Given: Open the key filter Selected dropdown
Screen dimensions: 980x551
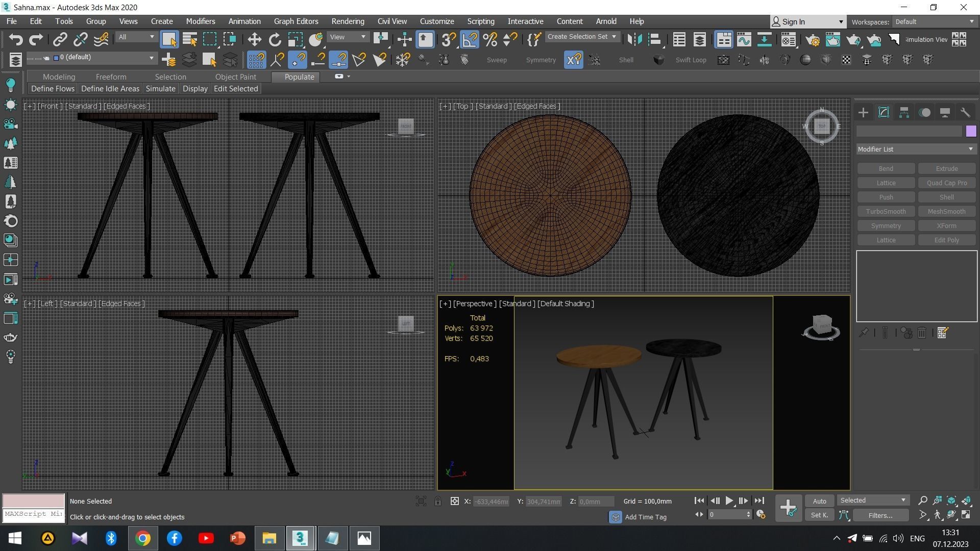Looking at the screenshot, I should tap(873, 500).
